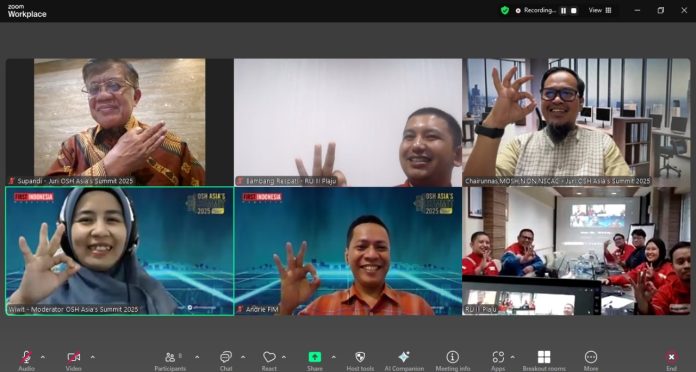
Task: Select the RU II Plaju room tile
Action: click(x=576, y=251)
